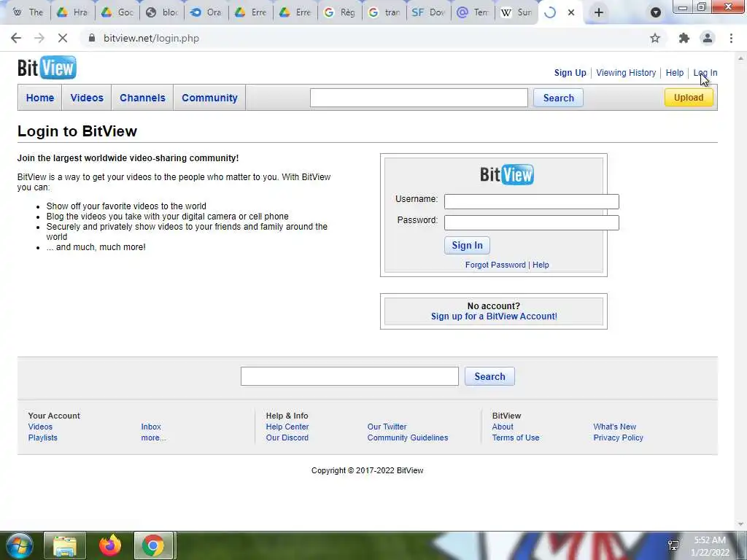Switch to the first 'The' tab
Viewport: 747px width, 560px height.
28,12
